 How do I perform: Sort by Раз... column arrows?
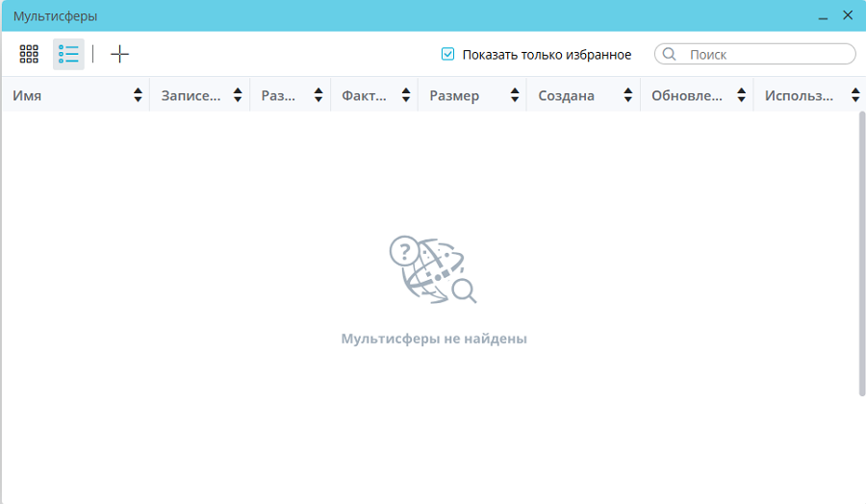pyautogui.click(x=318, y=95)
